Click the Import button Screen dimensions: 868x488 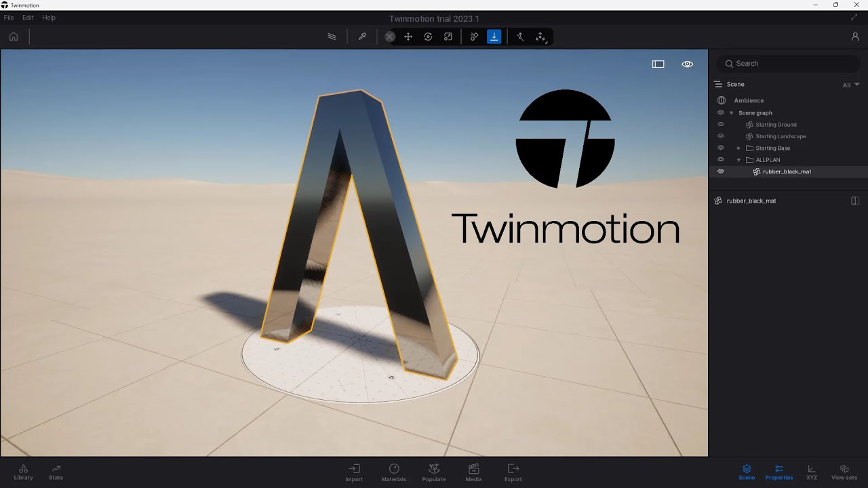[x=354, y=473]
